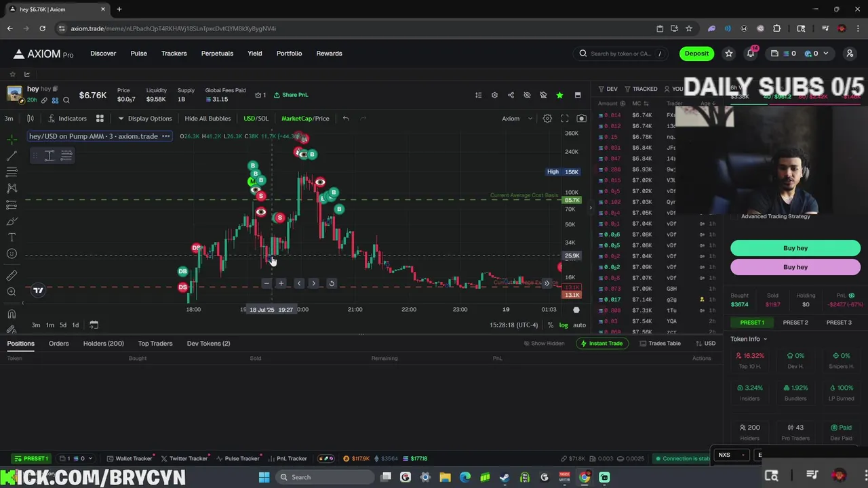Switch to the Orders tab
This screenshot has height=488, width=868.
click(x=58, y=344)
